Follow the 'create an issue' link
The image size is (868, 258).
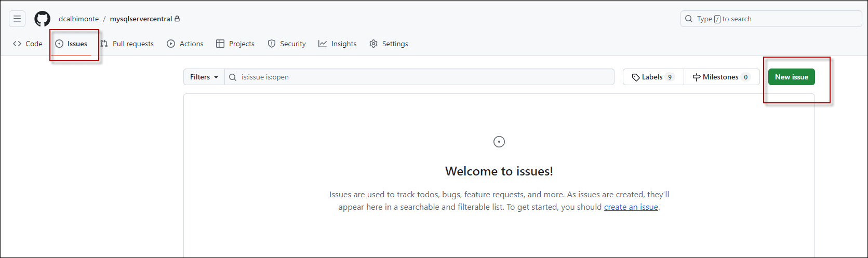tap(631, 207)
